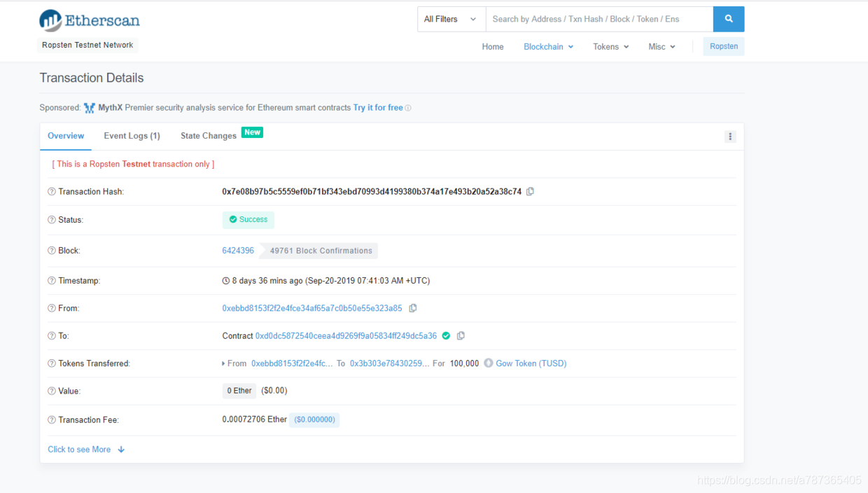The height and width of the screenshot is (493, 868).
Task: Click the Etherscan logo
Action: point(90,20)
